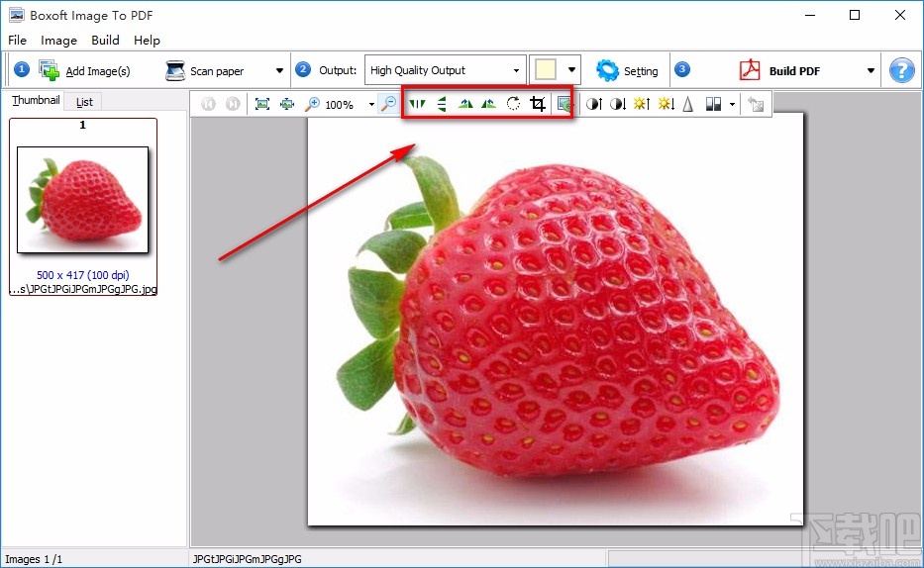The width and height of the screenshot is (924, 568).
Task: Click the Scan paper button
Action: point(205,70)
